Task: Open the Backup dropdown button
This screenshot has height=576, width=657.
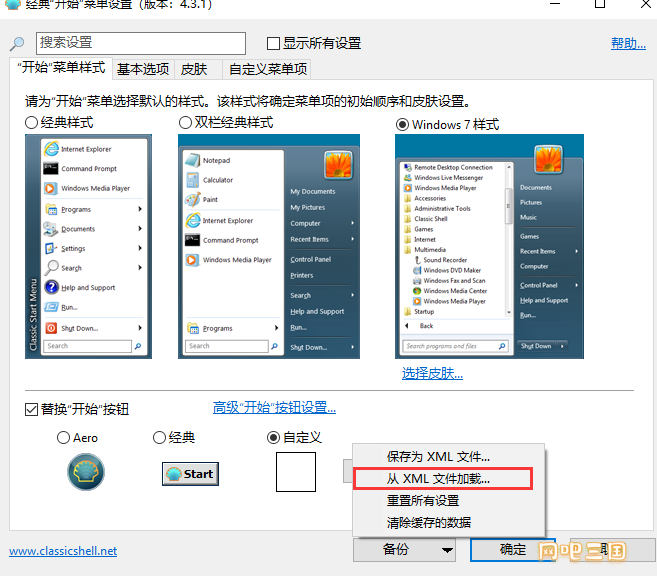Action: pos(404,550)
